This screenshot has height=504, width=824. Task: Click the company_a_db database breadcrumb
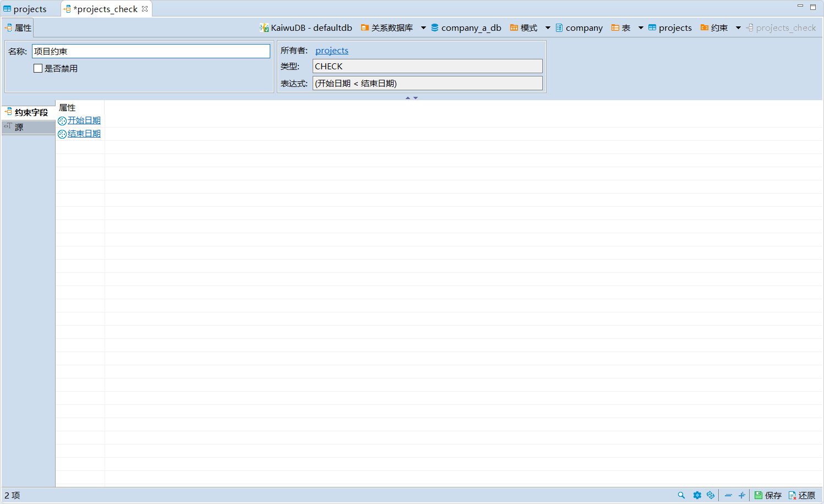(466, 28)
